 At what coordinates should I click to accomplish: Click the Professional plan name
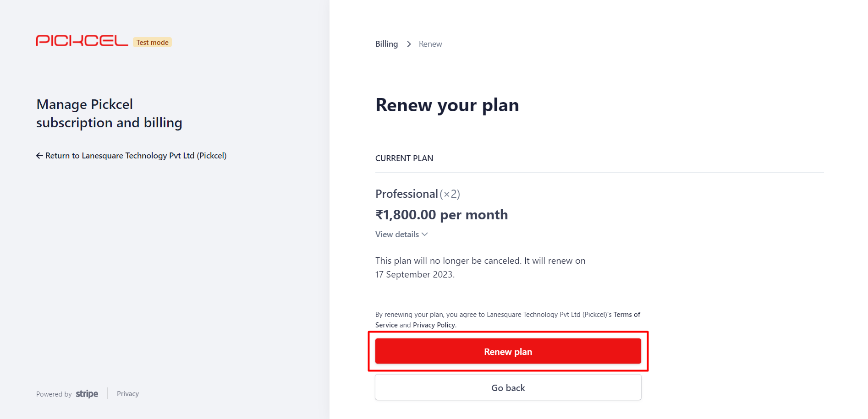pyautogui.click(x=407, y=194)
